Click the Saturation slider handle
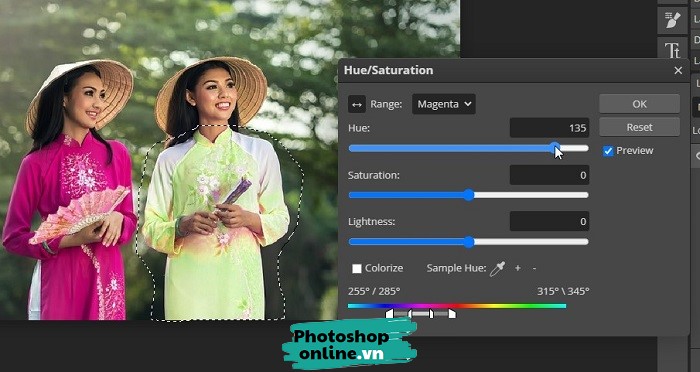This screenshot has height=372, width=700. pyautogui.click(x=468, y=195)
